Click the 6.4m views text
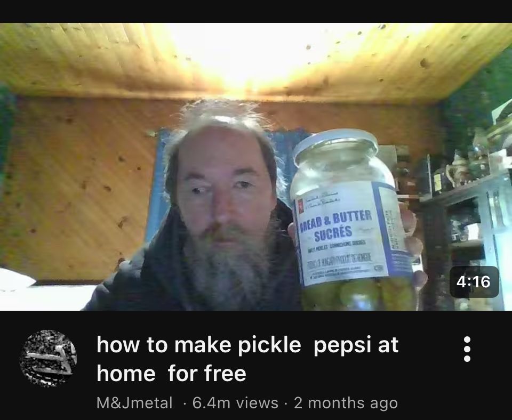512x420 pixels. pos(235,403)
